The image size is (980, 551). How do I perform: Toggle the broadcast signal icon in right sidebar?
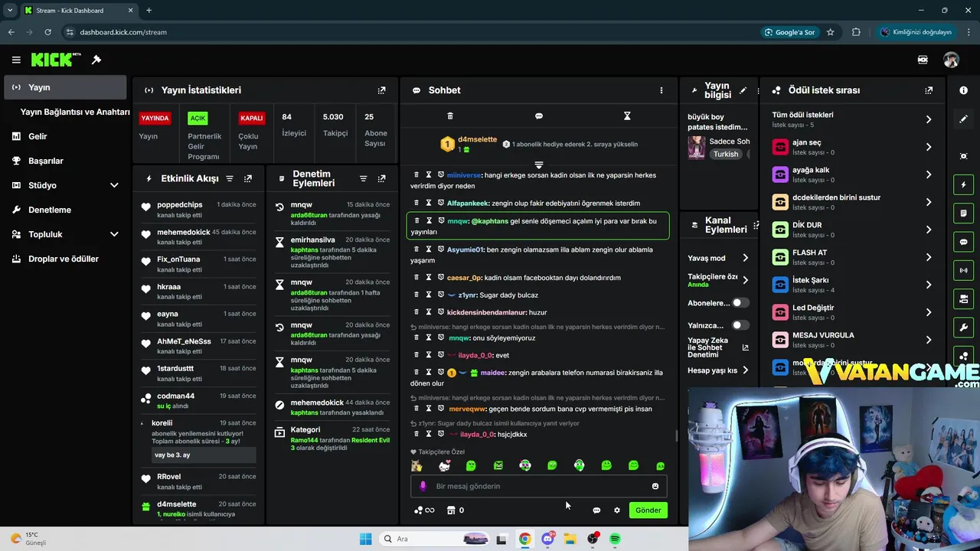pos(963,270)
